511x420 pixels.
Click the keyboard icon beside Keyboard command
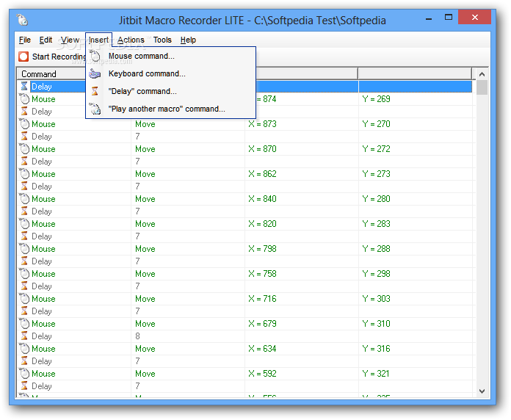[95, 74]
